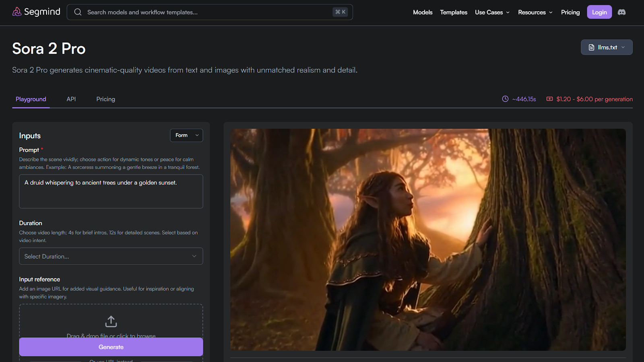644x362 pixels.
Task: Click the ⌘ K shortcut badge
Action: tap(341, 12)
